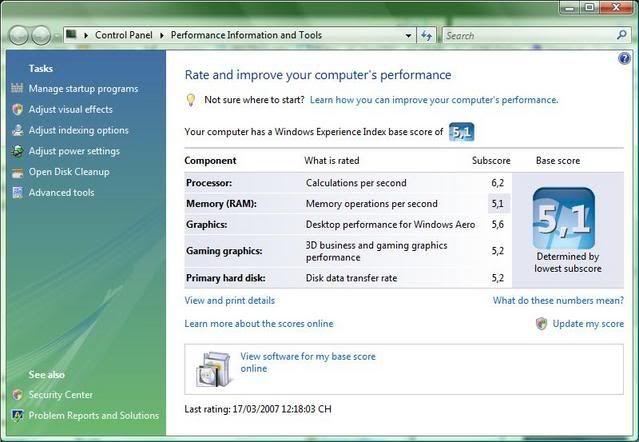Viewport: 639px width, 442px height.
Task: Open Manage startup programs
Action: pyautogui.click(x=83, y=88)
